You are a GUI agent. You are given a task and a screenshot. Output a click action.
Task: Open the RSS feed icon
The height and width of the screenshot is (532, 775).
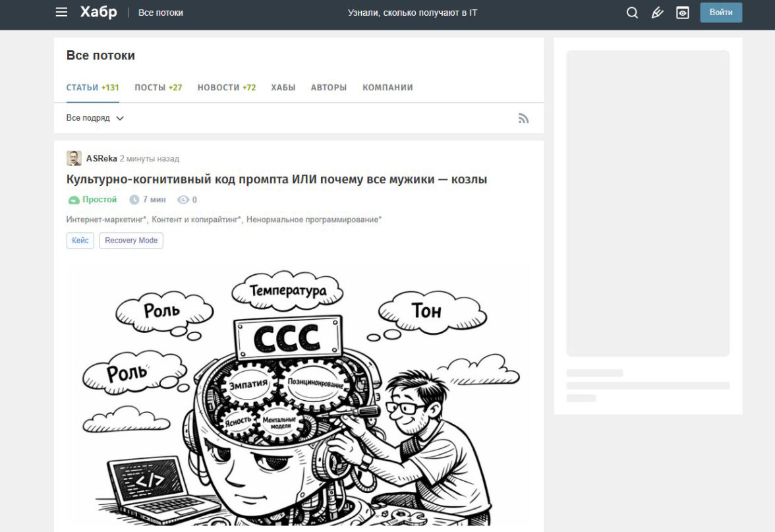click(x=523, y=119)
